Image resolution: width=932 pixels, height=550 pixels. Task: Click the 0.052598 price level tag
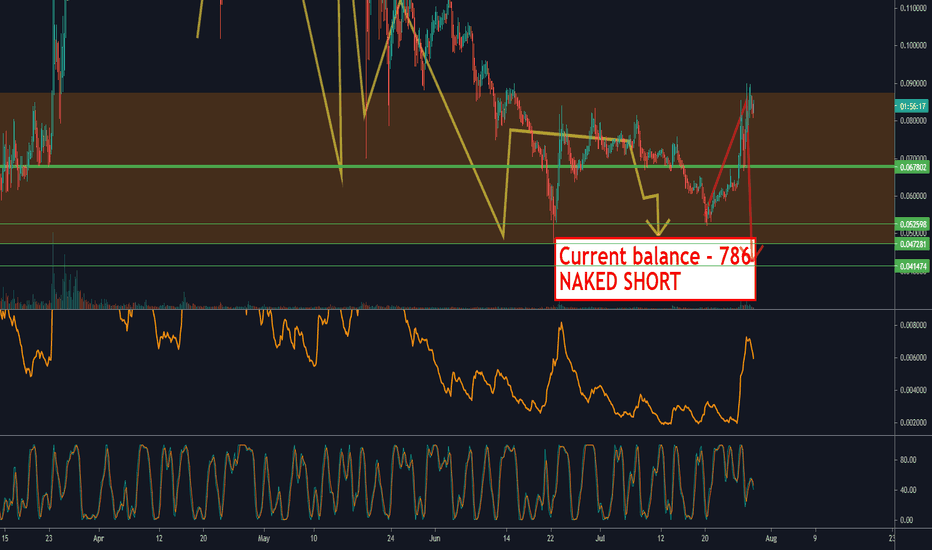912,224
